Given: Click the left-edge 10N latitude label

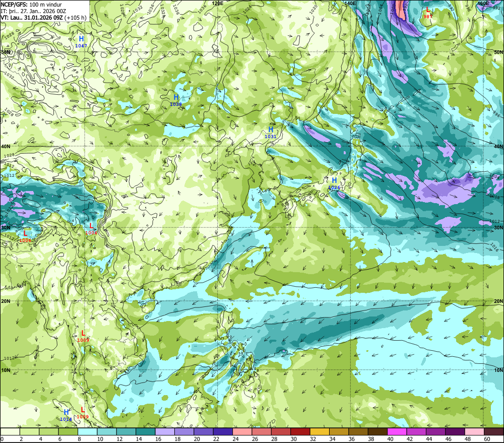Looking at the screenshot, I should point(6,370).
